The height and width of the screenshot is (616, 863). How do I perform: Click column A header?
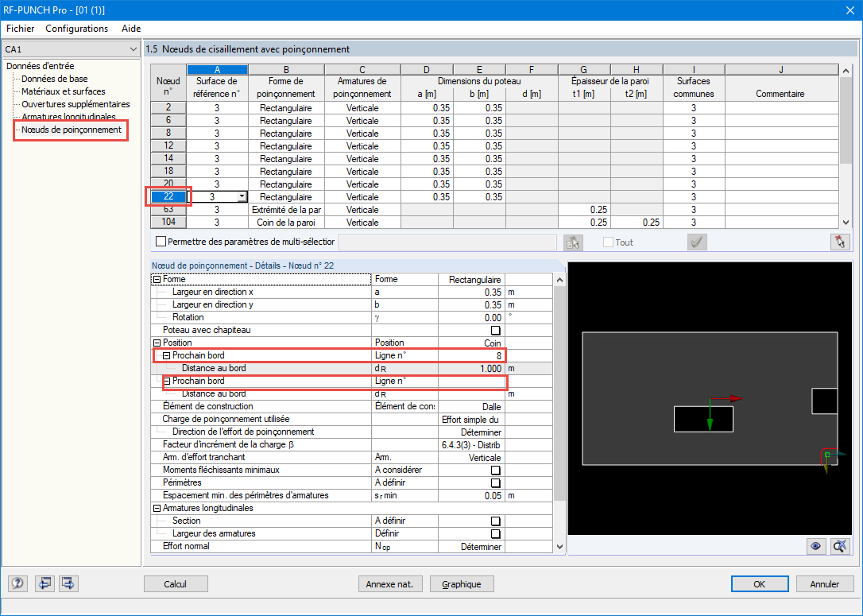click(218, 69)
